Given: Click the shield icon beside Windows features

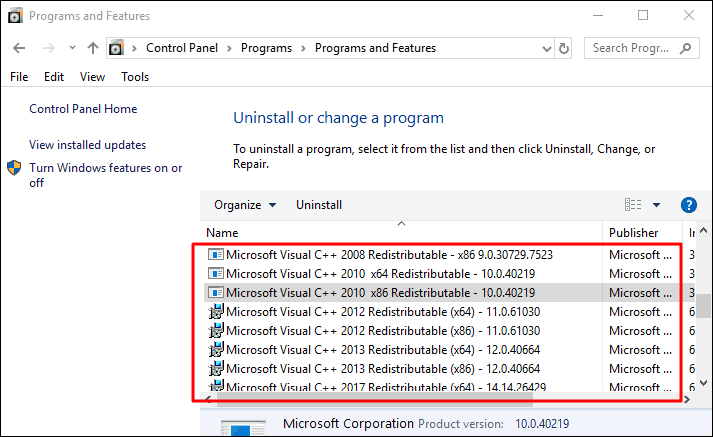Looking at the screenshot, I should point(14,167).
